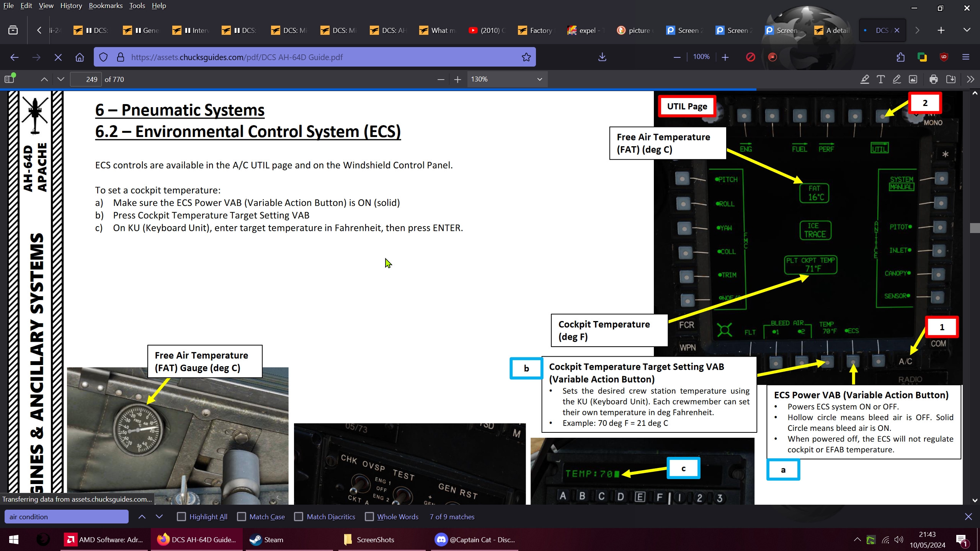Open the Firefox downloads panel
Screen dimensions: 980x551
602,57
